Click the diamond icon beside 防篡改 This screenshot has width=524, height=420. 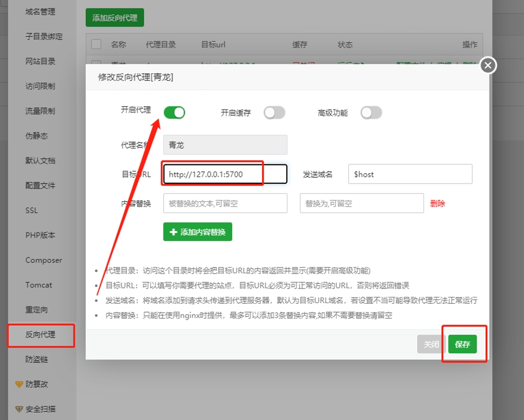coord(19,384)
